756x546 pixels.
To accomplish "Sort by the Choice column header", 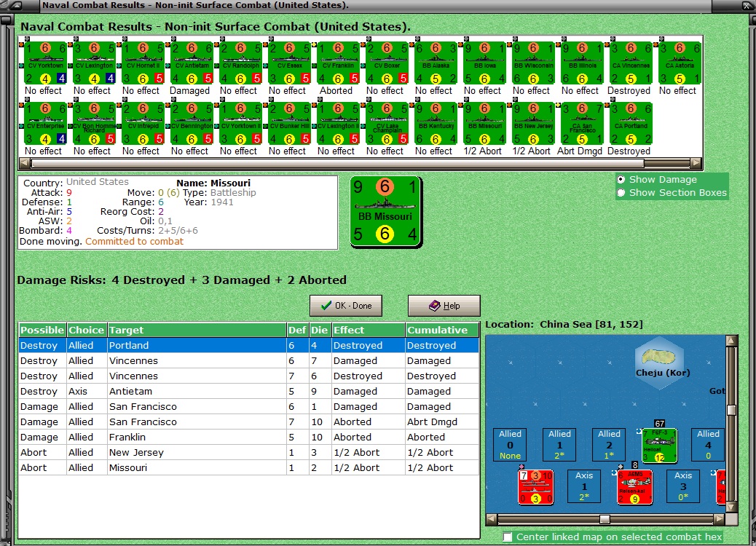I will pyautogui.click(x=86, y=330).
